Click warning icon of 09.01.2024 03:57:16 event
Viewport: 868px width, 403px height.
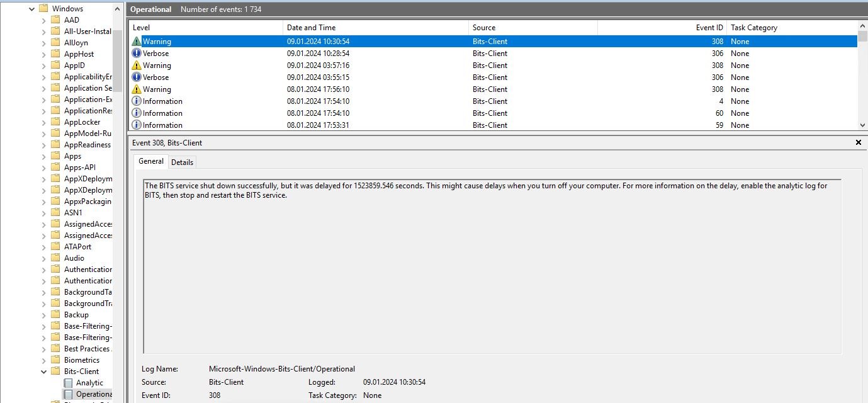click(x=137, y=65)
